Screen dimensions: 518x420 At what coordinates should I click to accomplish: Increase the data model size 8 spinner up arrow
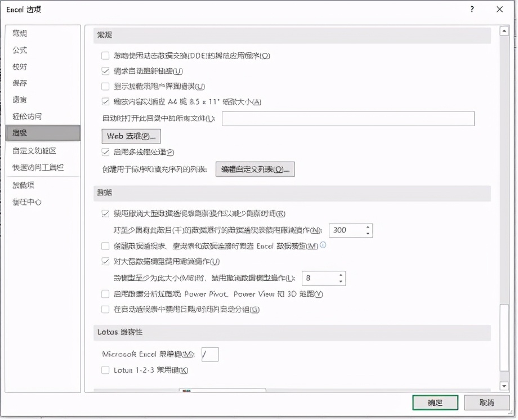point(341,275)
